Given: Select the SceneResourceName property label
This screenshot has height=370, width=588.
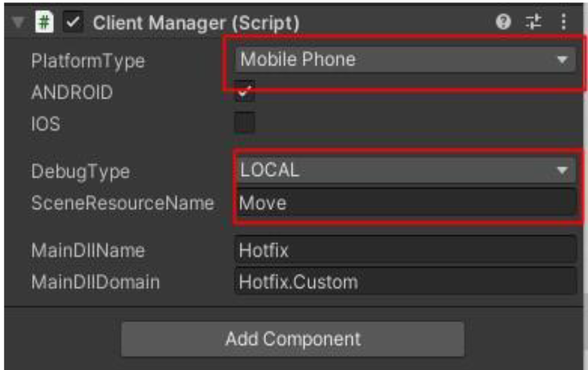Looking at the screenshot, I should pyautogui.click(x=122, y=203).
